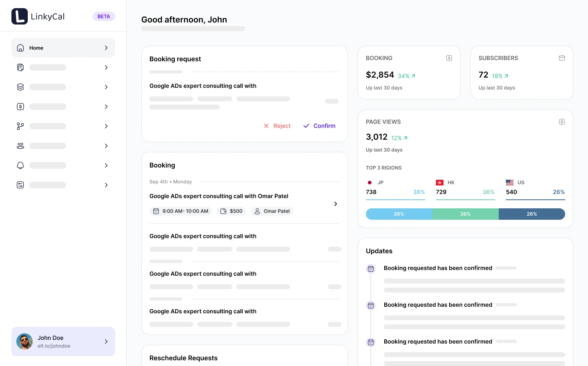Expand the John Doe profile panel
The width and height of the screenshot is (588, 366).
tap(106, 341)
